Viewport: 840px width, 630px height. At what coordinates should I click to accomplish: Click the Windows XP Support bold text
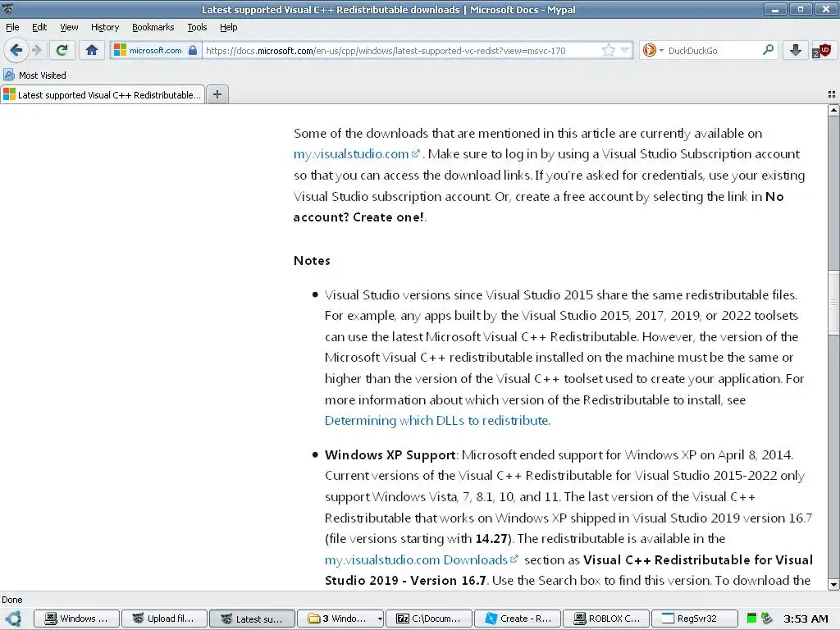coord(390,454)
